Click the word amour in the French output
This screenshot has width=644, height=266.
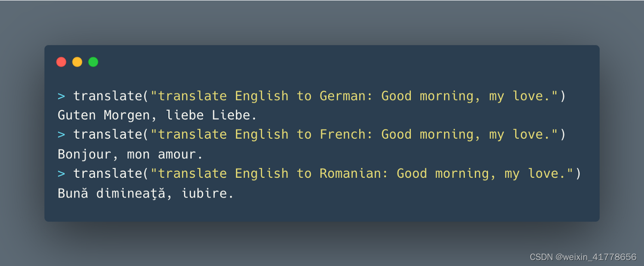coord(177,155)
